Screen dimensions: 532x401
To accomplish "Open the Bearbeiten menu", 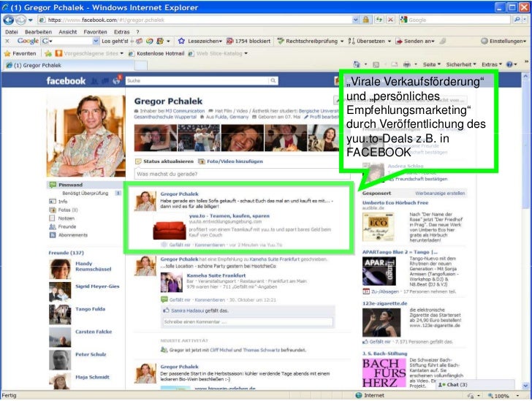I will coord(38,32).
